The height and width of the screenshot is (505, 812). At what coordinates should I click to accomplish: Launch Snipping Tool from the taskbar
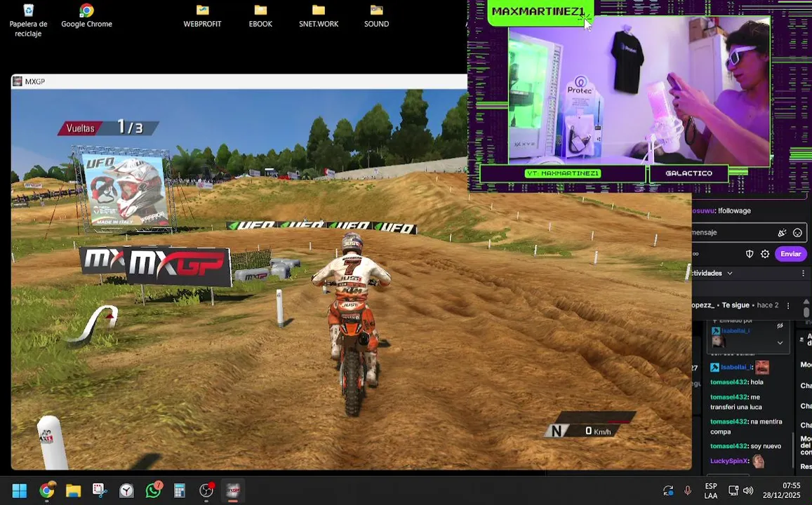(100, 490)
